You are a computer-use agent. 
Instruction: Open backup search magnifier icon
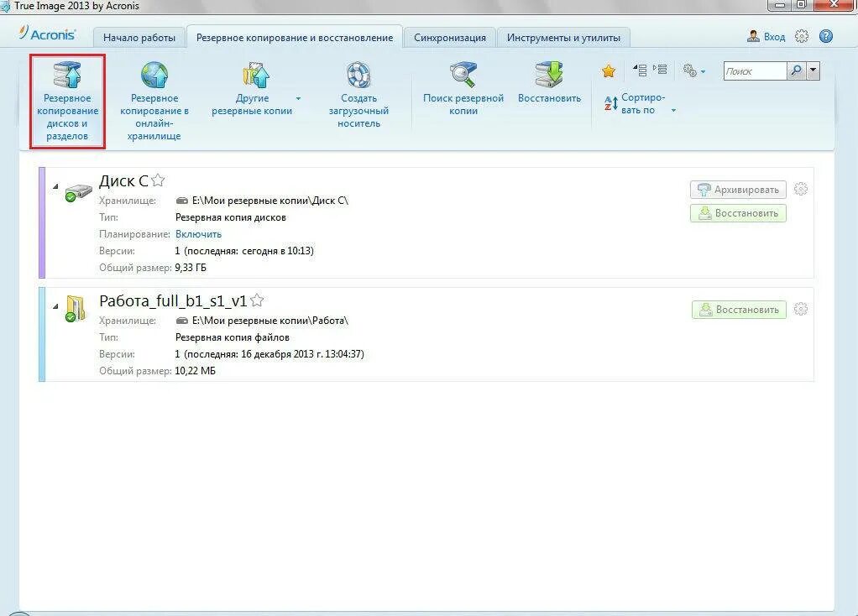[463, 75]
